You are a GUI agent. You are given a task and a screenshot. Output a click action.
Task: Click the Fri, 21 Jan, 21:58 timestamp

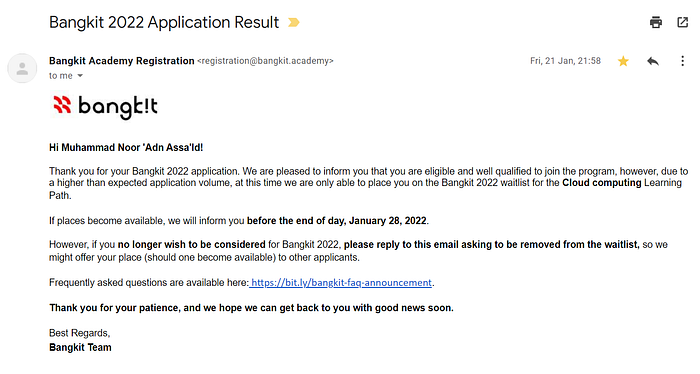tap(565, 61)
